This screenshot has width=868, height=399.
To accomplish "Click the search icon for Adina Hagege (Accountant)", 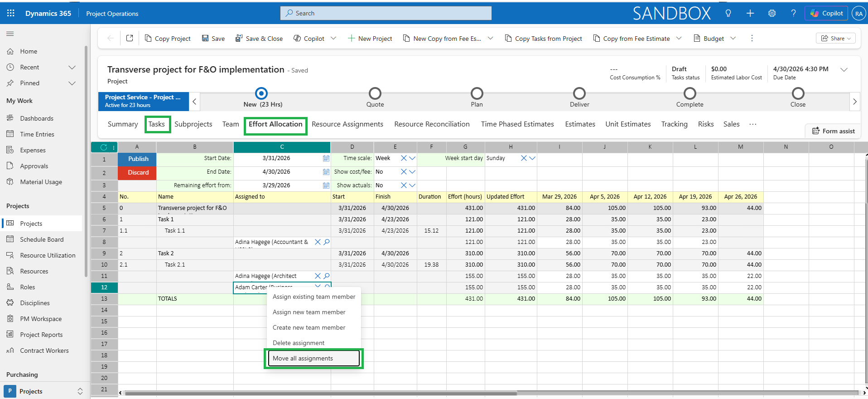I will 327,242.
